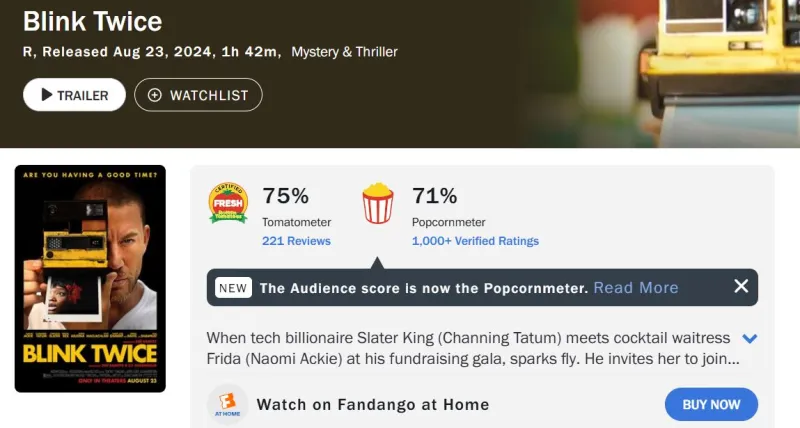The width and height of the screenshot is (800, 428).
Task: Click the Certified Fresh tomato icon
Action: (x=227, y=203)
